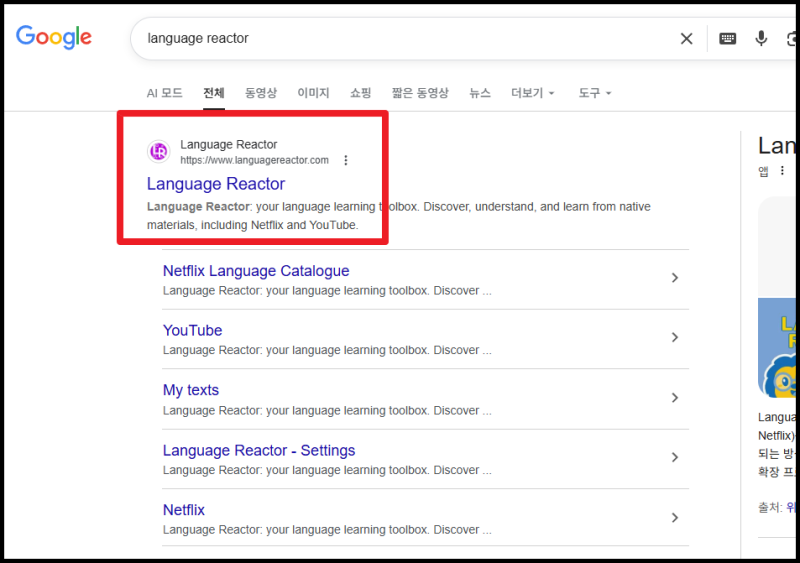Select the 전체 tab
The width and height of the screenshot is (800, 563).
[214, 93]
